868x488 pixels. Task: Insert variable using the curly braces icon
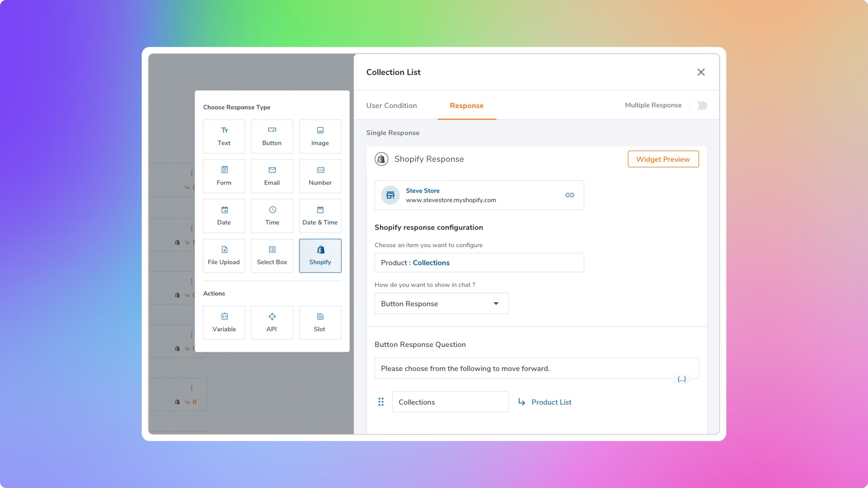(x=682, y=379)
